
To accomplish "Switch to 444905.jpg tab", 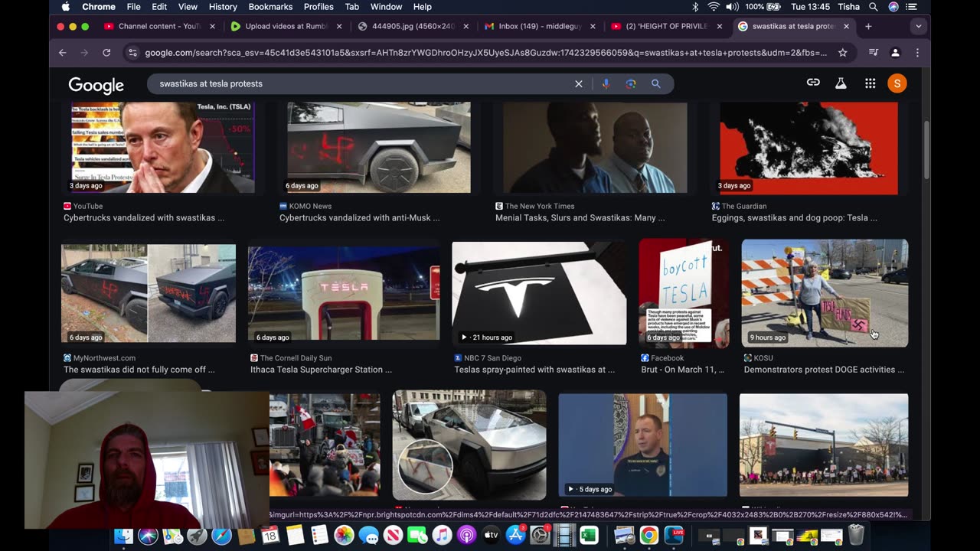I will point(413,26).
